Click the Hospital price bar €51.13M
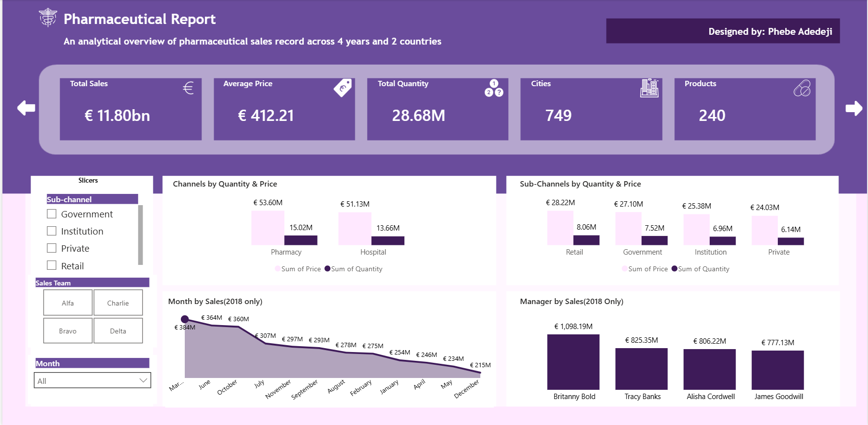 [355, 229]
